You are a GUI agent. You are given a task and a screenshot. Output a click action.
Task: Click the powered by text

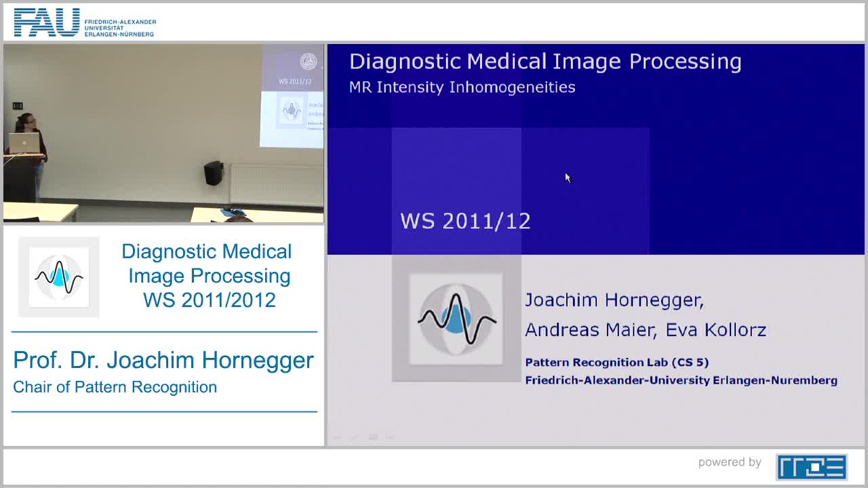[729, 462]
